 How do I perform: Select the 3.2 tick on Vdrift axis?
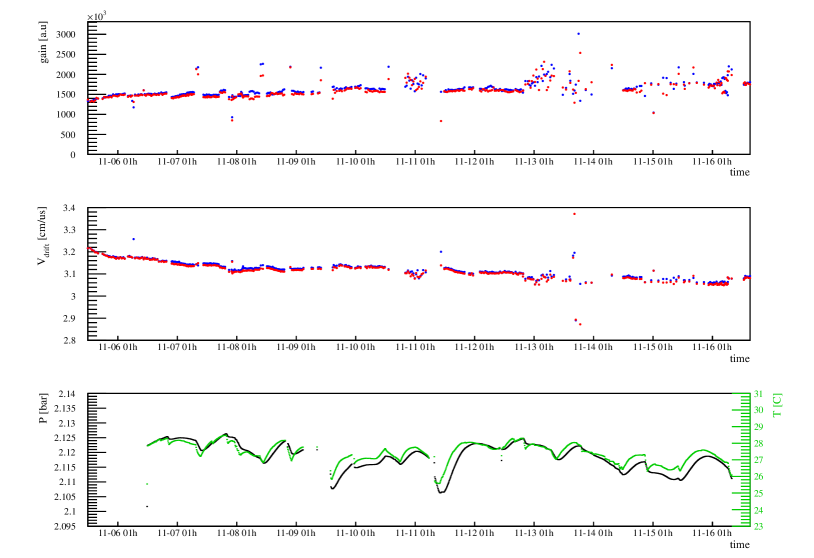pos(69,252)
